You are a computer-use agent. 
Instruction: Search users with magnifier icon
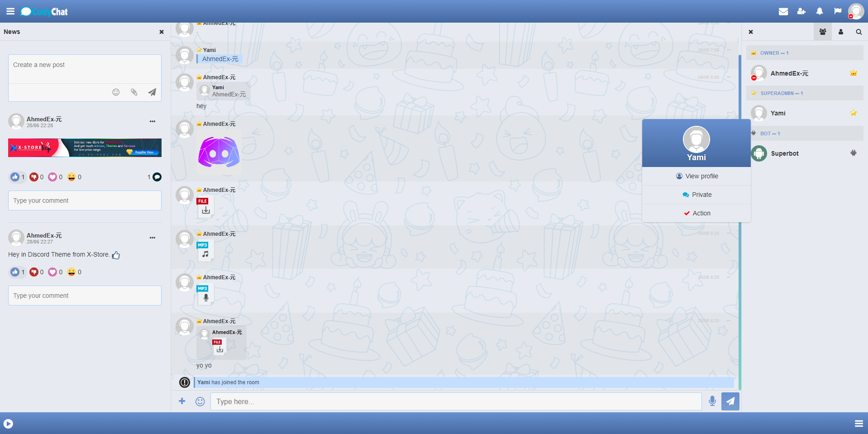[x=858, y=32]
